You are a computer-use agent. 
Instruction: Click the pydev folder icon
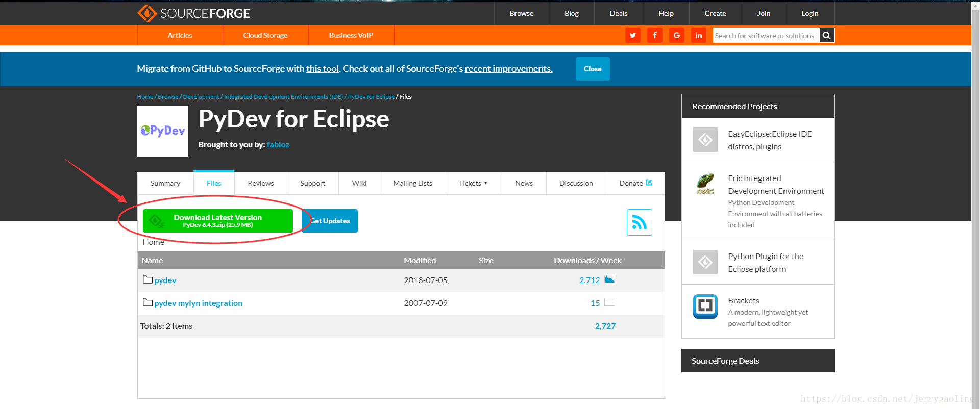(148, 279)
